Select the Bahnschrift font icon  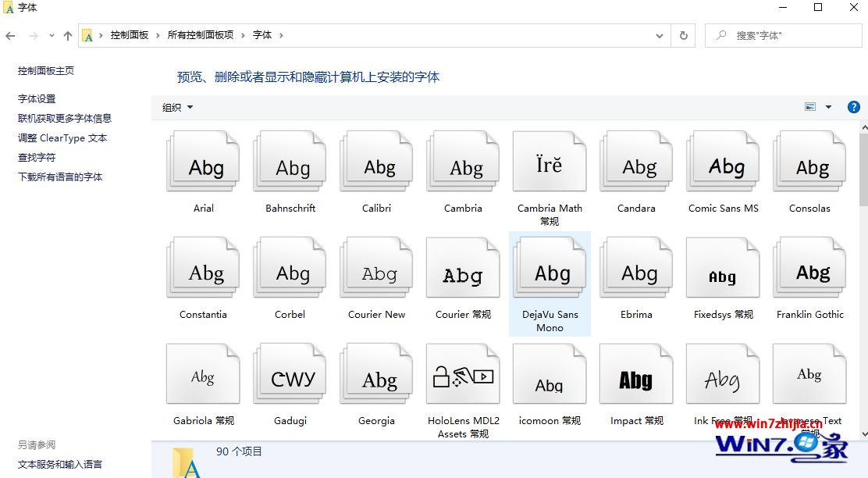(290, 162)
